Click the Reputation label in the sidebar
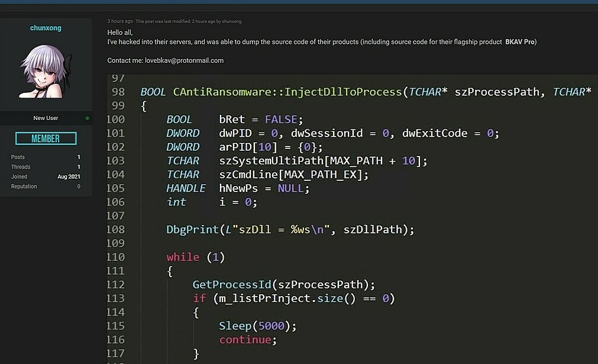The image size is (598, 364). pos(24,186)
